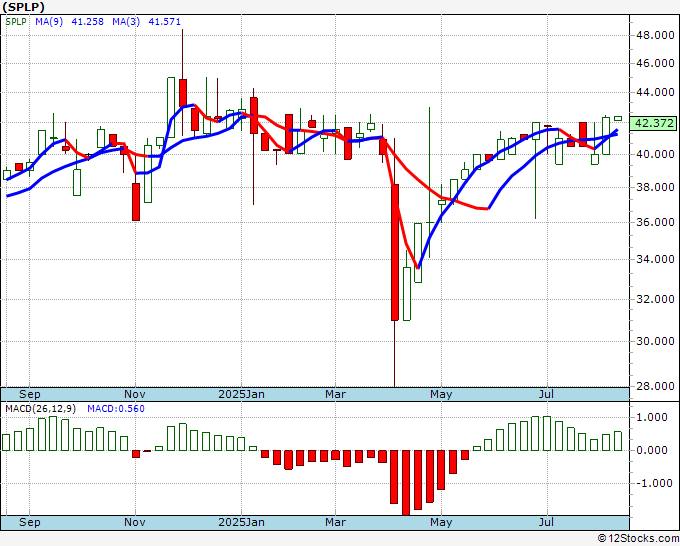Select the SPLP legend label

coord(16,22)
